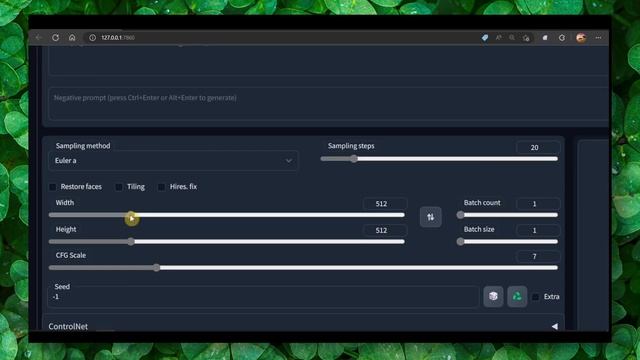This screenshot has height=360, width=640.
Task: Open the Sampling method dropdown Euler a
Action: point(173,161)
